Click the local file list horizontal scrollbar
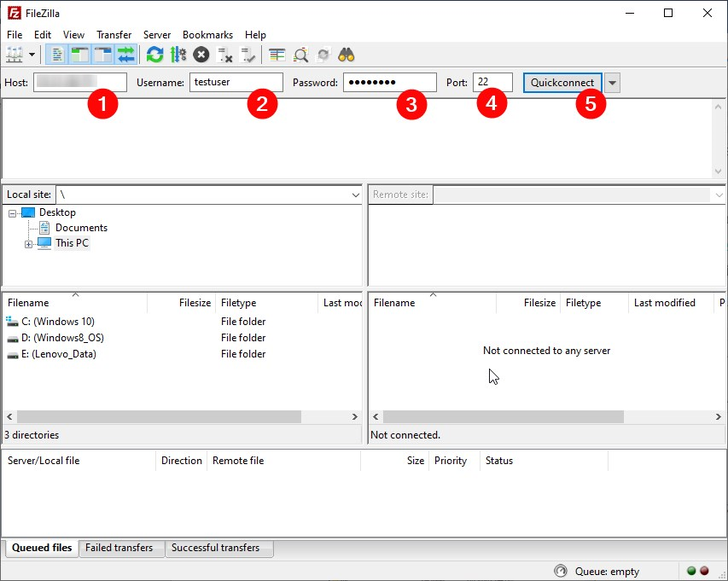 pos(159,417)
